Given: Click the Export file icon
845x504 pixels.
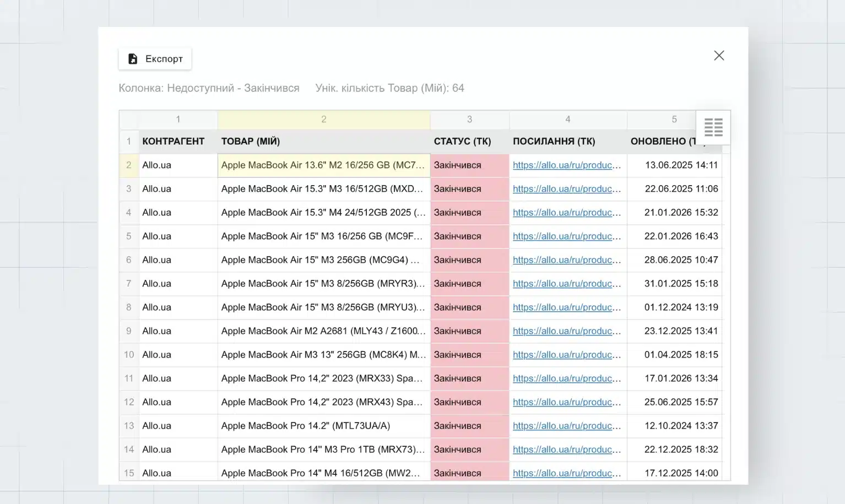Looking at the screenshot, I should coord(133,59).
